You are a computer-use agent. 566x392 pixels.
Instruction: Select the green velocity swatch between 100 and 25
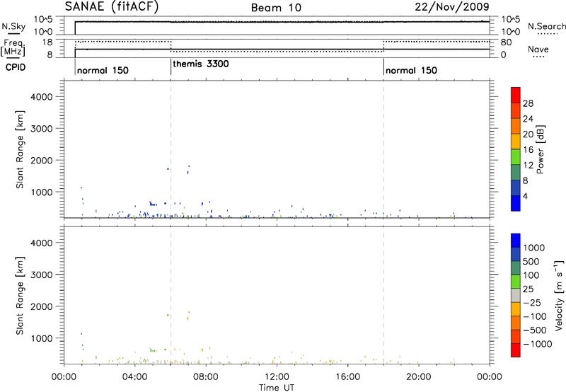(516, 282)
